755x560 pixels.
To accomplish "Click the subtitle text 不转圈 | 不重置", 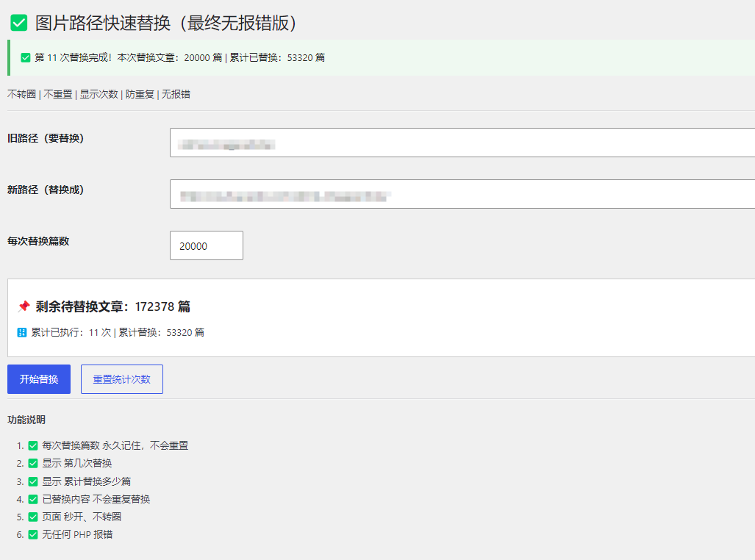I will 40,94.
